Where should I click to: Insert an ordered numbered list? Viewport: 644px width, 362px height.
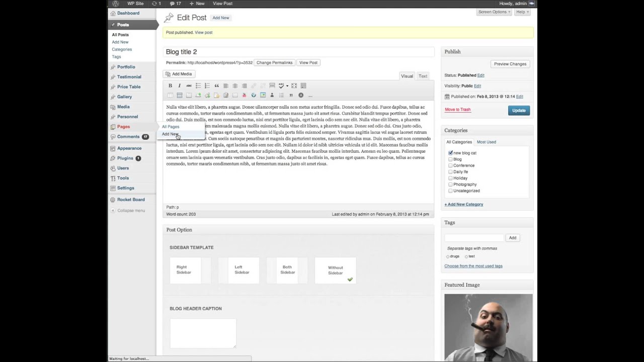click(x=207, y=85)
